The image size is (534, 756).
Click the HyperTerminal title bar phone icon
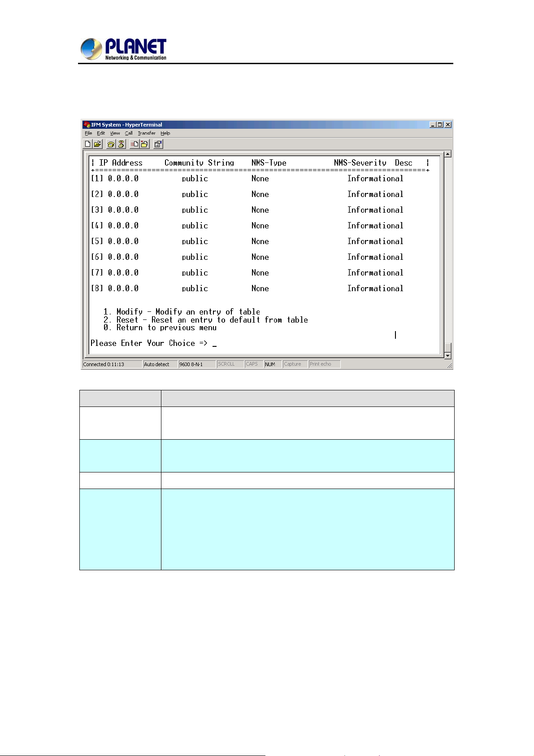(x=87, y=125)
